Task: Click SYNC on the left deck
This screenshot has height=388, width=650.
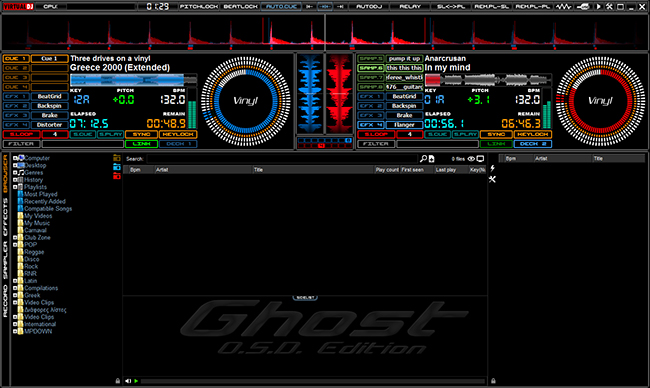Action: 141,134
